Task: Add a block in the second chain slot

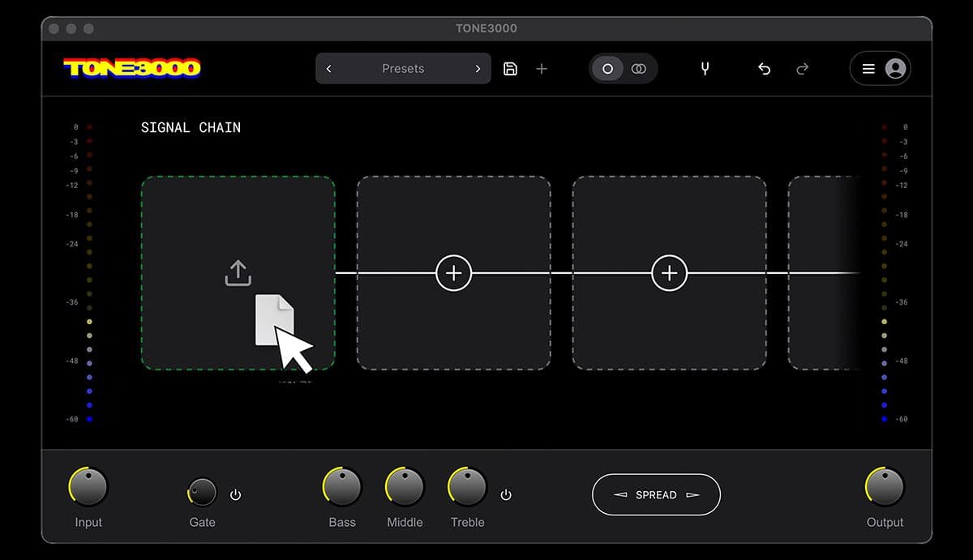Action: pyautogui.click(x=453, y=273)
